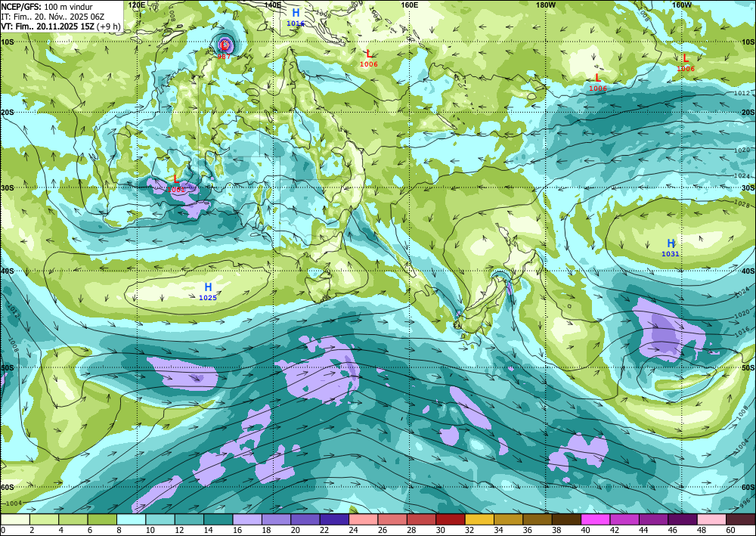This screenshot has width=756, height=536.
Task: Click the legend value '48'
Action: pos(701,531)
